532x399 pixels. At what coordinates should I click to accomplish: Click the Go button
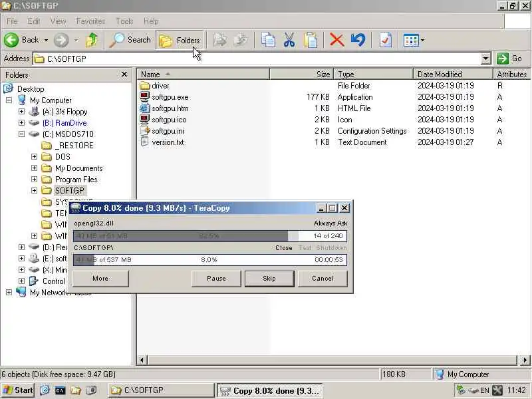pos(510,59)
